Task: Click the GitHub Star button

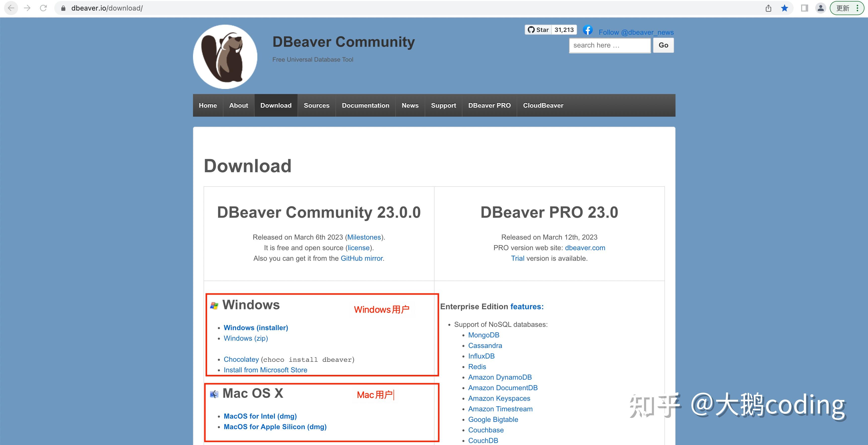Action: (539, 30)
